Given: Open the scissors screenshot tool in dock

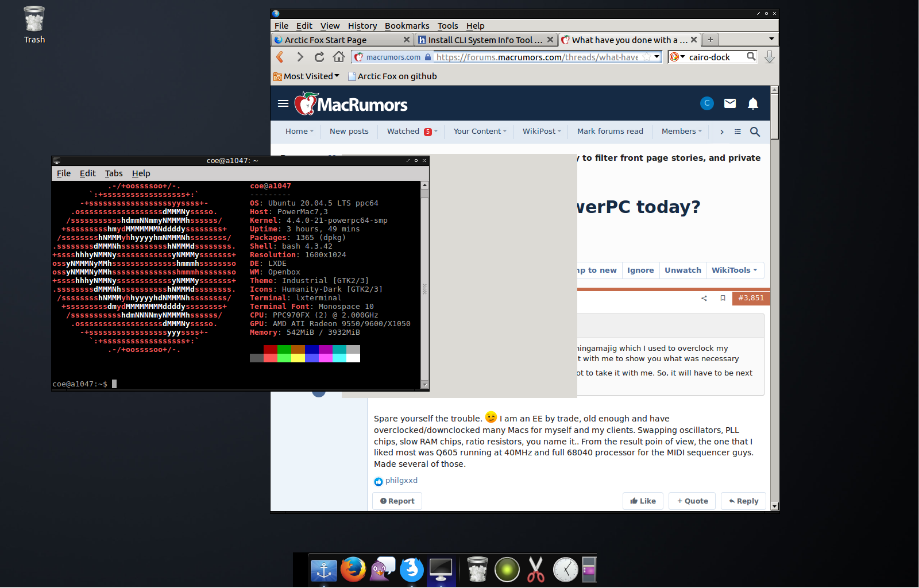Looking at the screenshot, I should (536, 570).
